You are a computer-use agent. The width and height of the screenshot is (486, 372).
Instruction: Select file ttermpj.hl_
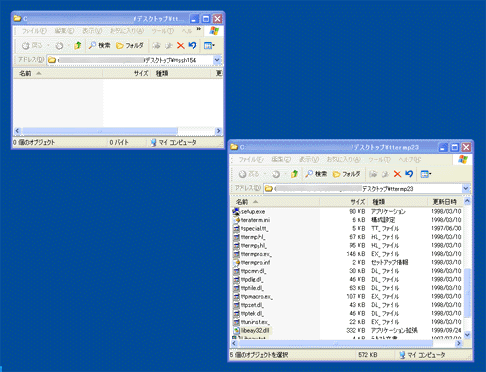click(254, 246)
